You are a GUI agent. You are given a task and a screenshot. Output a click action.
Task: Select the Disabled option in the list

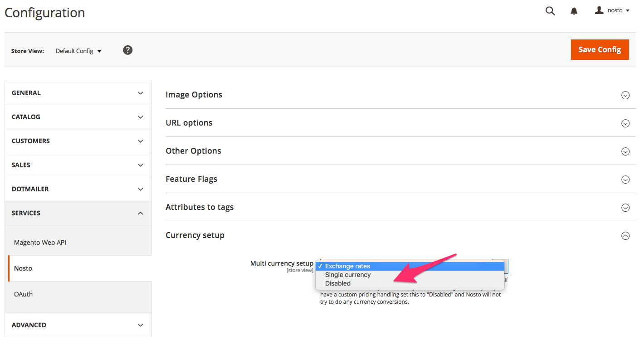338,283
